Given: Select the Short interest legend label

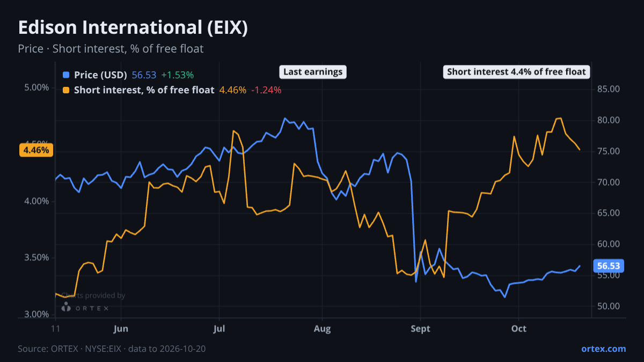Looking at the screenshot, I should click(x=144, y=90).
